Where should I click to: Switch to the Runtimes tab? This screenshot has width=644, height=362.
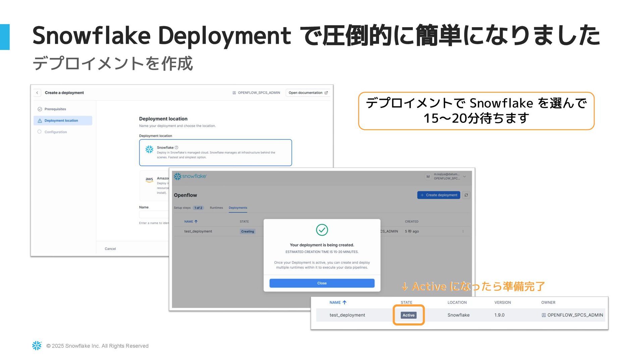point(216,208)
